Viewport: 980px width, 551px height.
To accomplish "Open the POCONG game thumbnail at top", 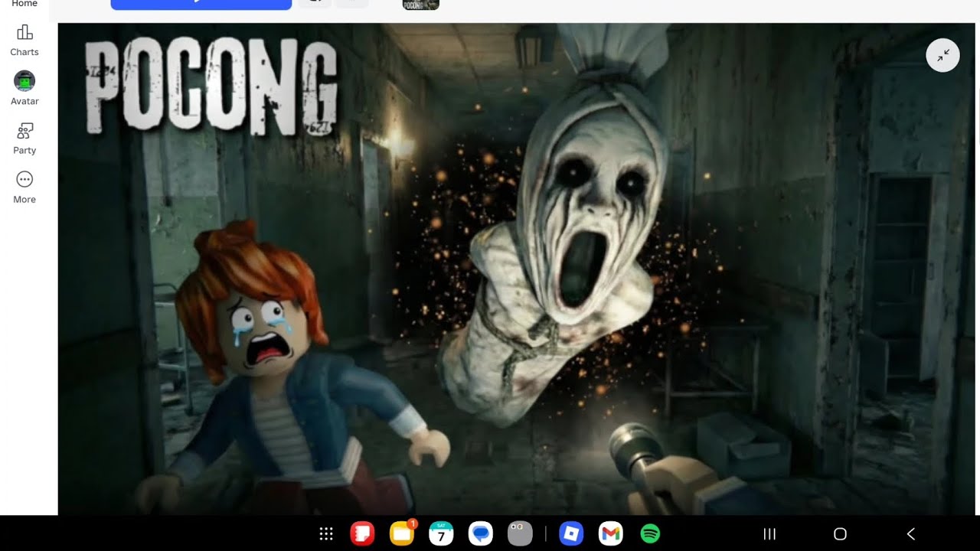I will (x=421, y=5).
